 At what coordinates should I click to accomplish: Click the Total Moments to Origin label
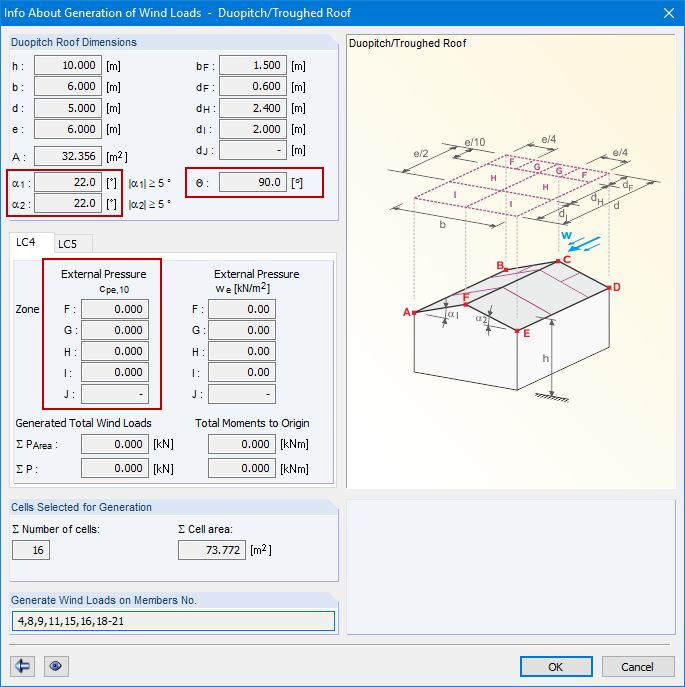(252, 423)
